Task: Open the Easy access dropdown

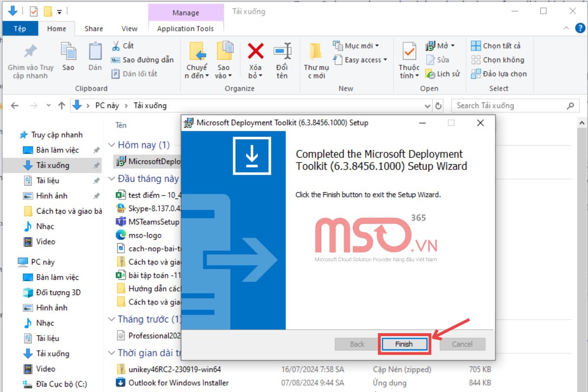Action: pos(360,60)
